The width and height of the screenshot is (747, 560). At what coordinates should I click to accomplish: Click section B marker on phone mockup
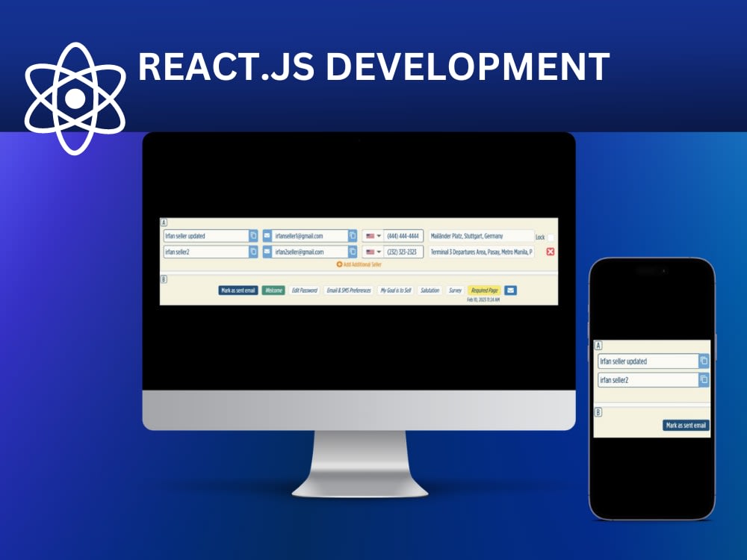click(x=599, y=412)
